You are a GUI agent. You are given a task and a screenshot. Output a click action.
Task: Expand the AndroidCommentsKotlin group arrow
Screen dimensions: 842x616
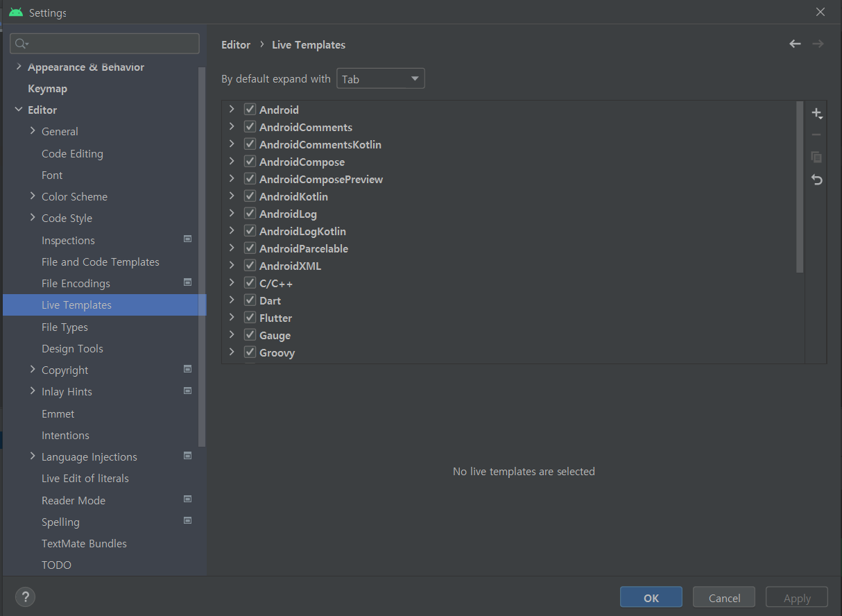(x=232, y=144)
